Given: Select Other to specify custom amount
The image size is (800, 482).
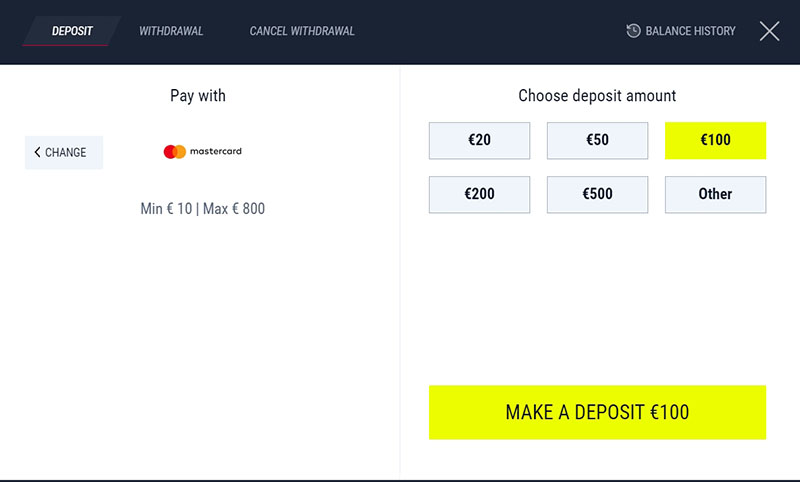Looking at the screenshot, I should tap(715, 194).
